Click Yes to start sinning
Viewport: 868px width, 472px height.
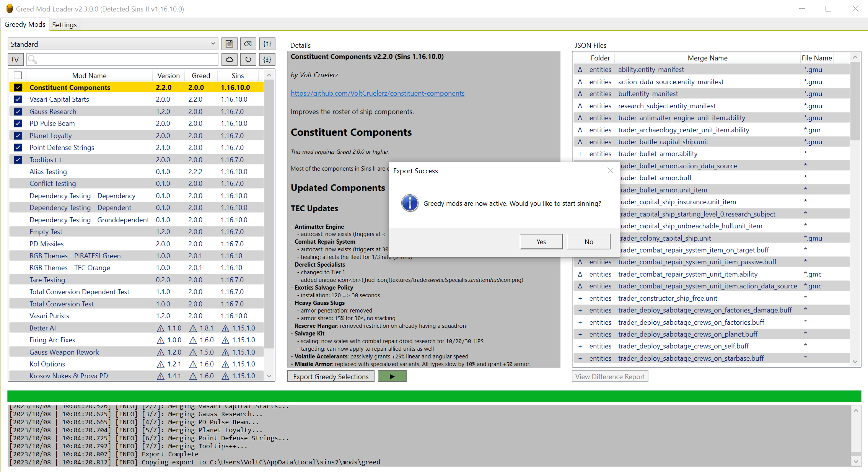click(541, 242)
